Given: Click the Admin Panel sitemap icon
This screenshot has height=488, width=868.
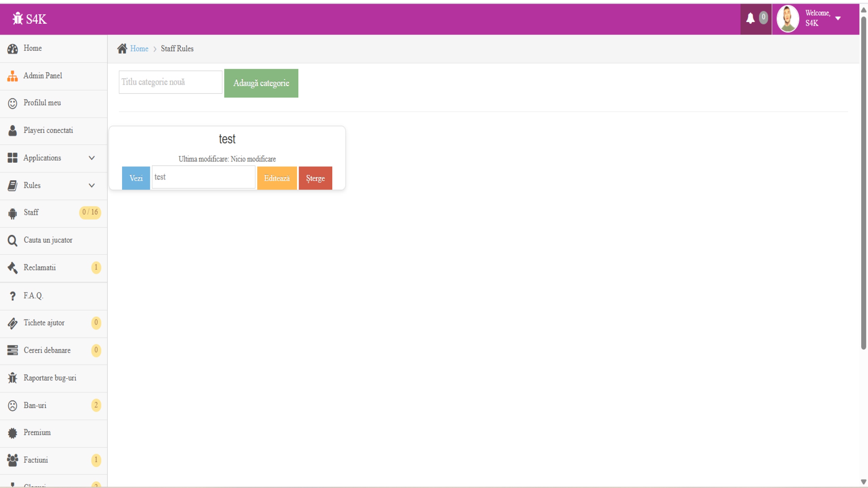Looking at the screenshot, I should (13, 76).
